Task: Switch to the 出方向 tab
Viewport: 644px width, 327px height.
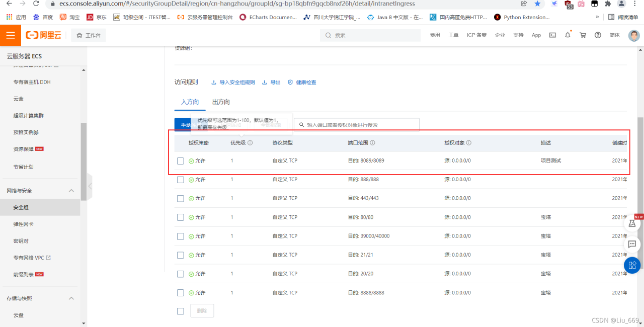Action: pyautogui.click(x=221, y=102)
